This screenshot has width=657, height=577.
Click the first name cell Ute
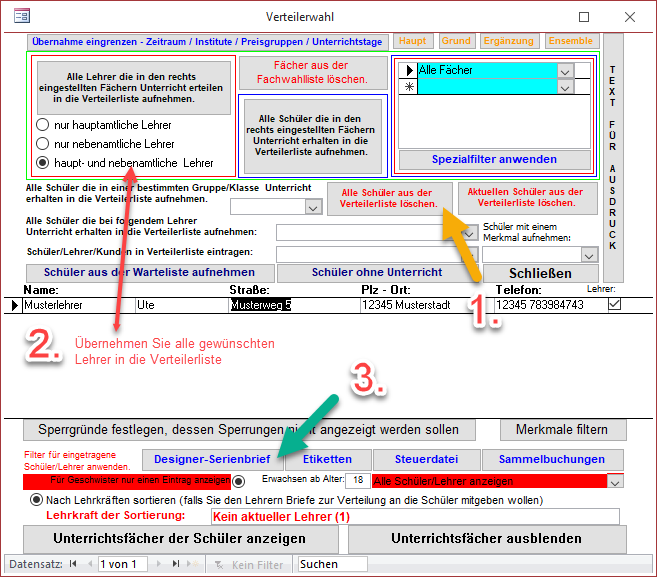coord(182,305)
